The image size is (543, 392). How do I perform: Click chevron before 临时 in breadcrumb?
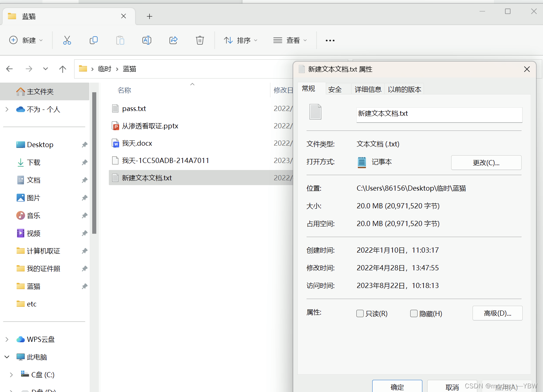pos(92,69)
